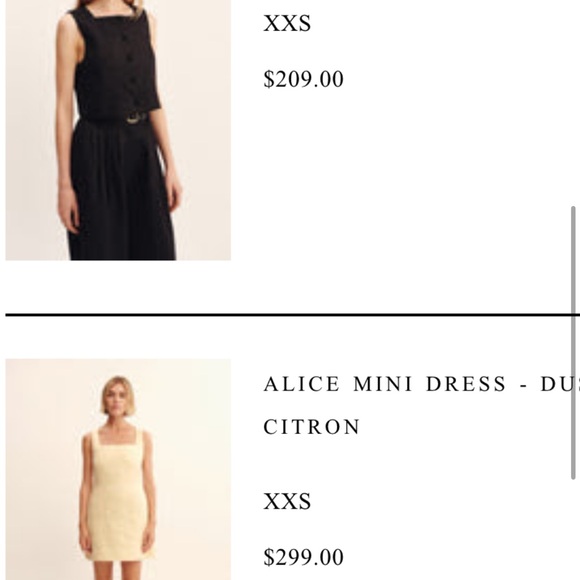
Task: Click the black divider line between items
Action: coord(292,315)
